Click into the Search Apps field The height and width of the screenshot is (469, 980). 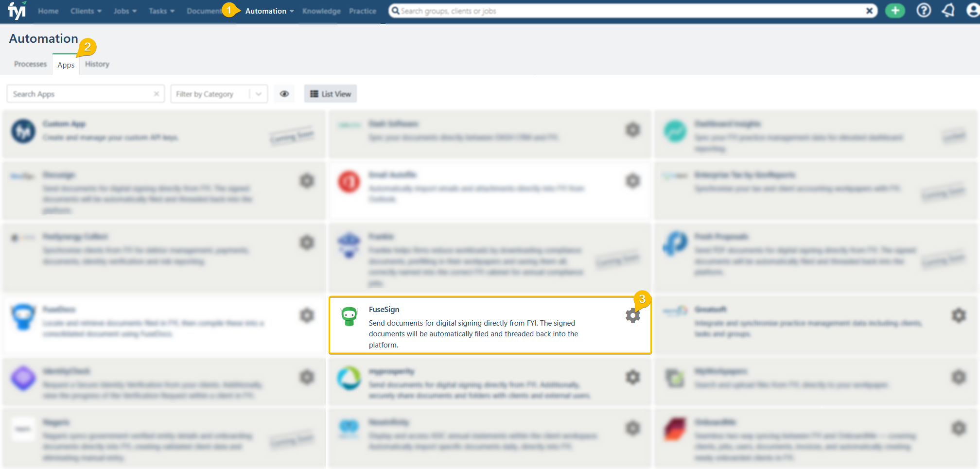pyautogui.click(x=80, y=94)
